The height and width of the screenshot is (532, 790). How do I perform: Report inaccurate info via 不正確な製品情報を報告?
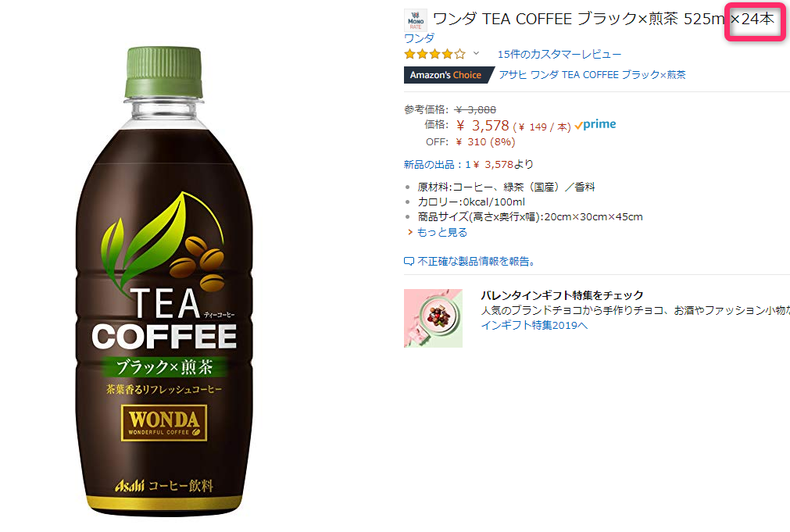476,262
